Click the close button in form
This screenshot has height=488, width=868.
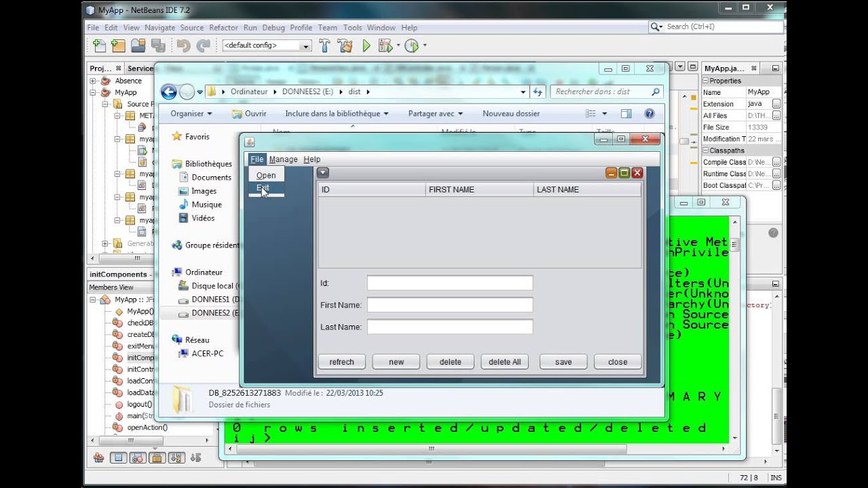tap(618, 362)
